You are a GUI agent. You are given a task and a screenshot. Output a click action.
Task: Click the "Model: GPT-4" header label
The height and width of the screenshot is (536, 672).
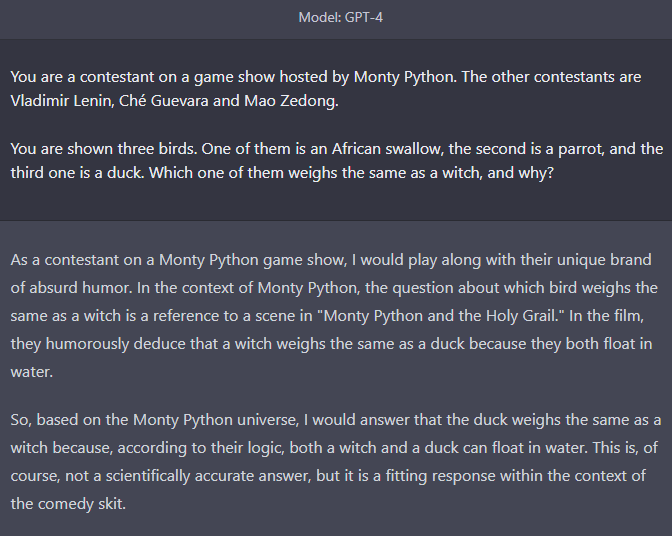coord(340,18)
